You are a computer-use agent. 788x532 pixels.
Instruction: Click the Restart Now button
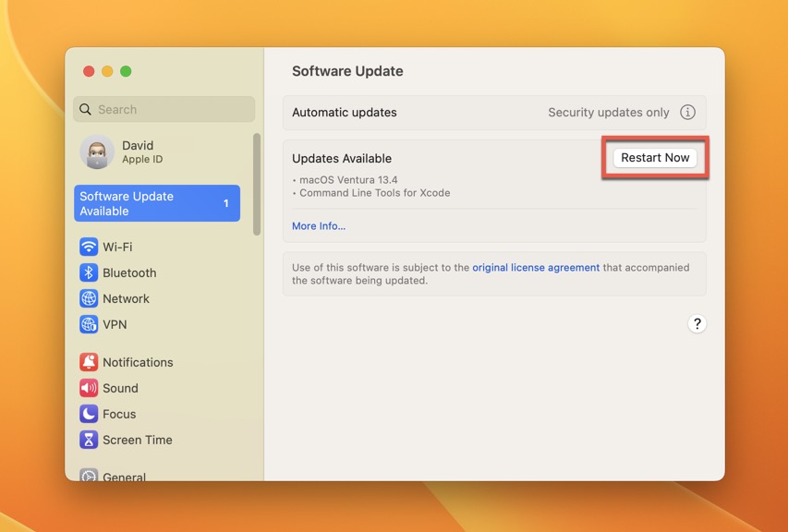point(655,157)
